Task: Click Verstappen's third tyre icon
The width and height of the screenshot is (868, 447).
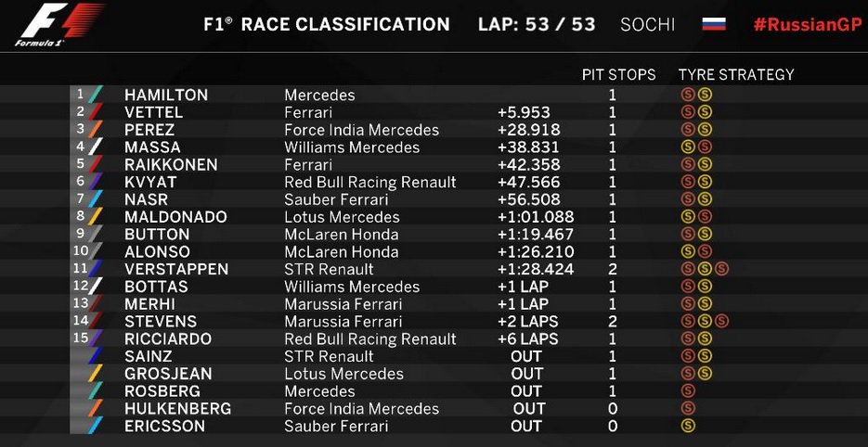Action: [x=721, y=269]
